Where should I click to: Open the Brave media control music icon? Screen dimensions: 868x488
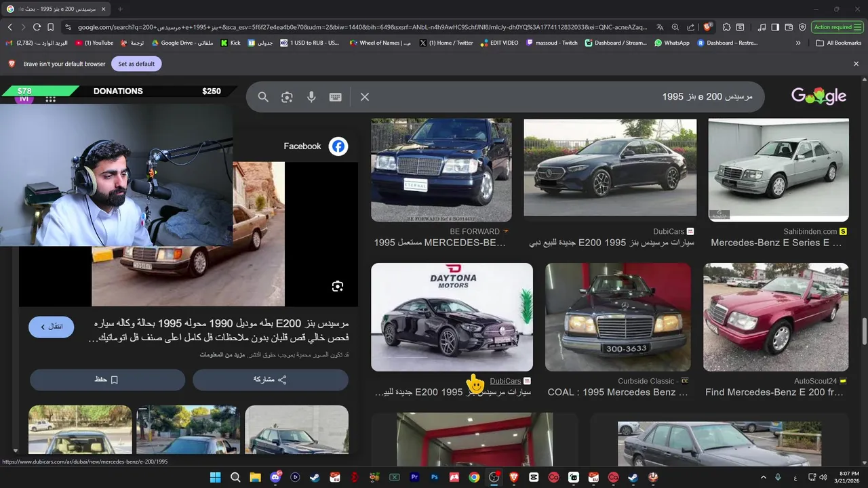762,27
